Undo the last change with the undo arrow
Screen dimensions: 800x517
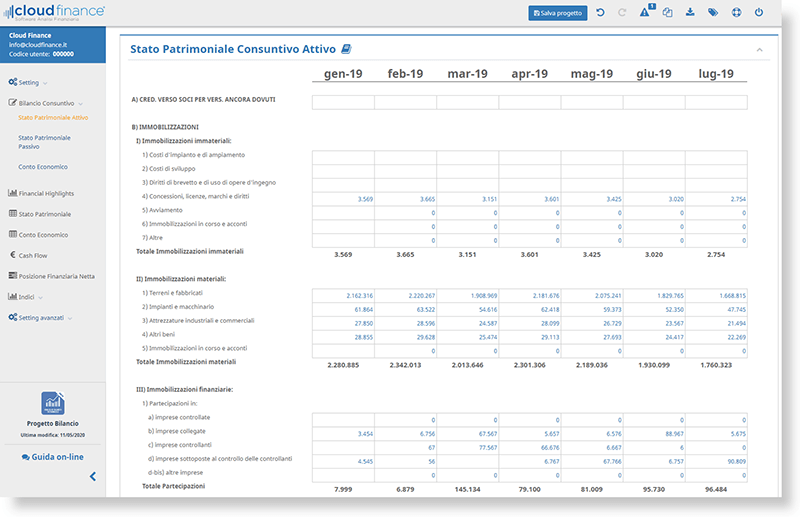tap(601, 12)
